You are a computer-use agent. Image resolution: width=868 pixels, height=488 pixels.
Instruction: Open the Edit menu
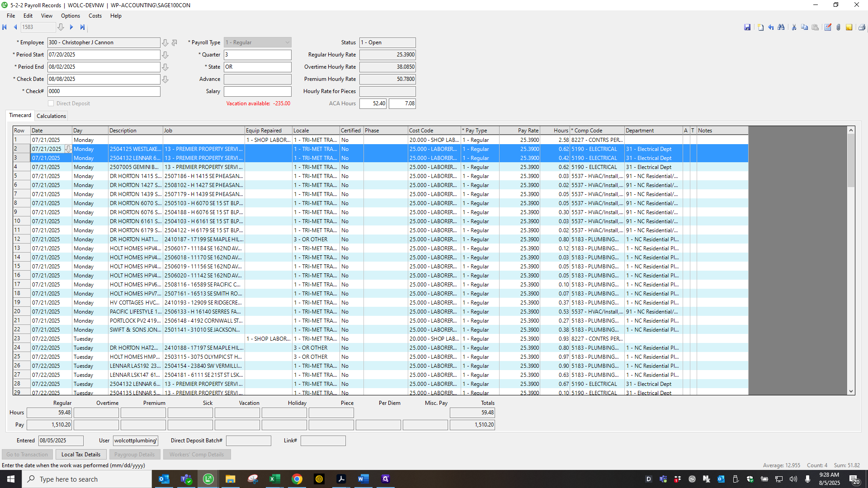click(28, 16)
